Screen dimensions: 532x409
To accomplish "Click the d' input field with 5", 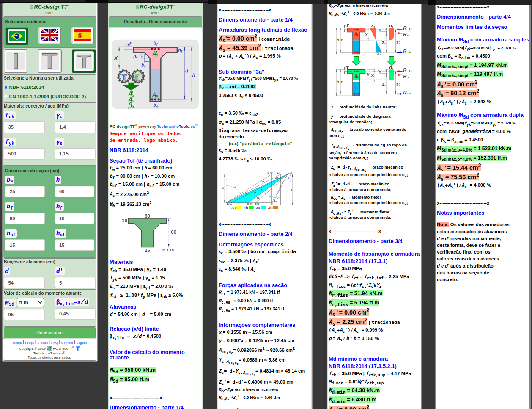I will (75, 283).
